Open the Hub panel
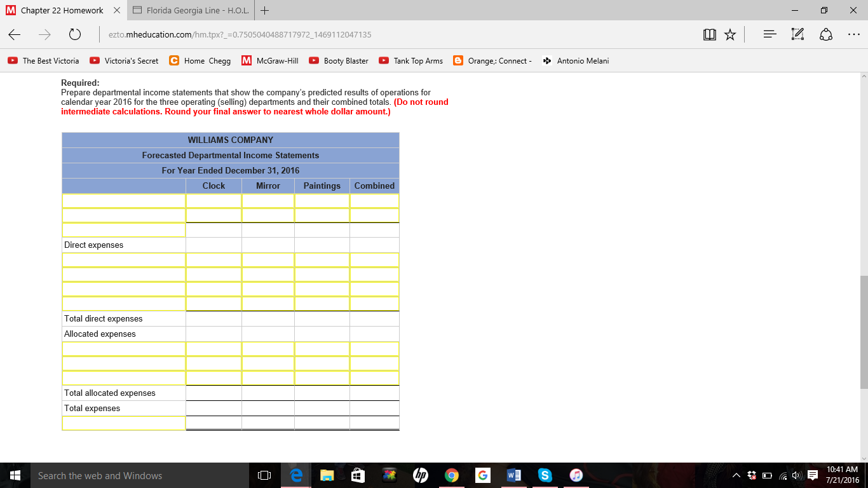 click(769, 34)
